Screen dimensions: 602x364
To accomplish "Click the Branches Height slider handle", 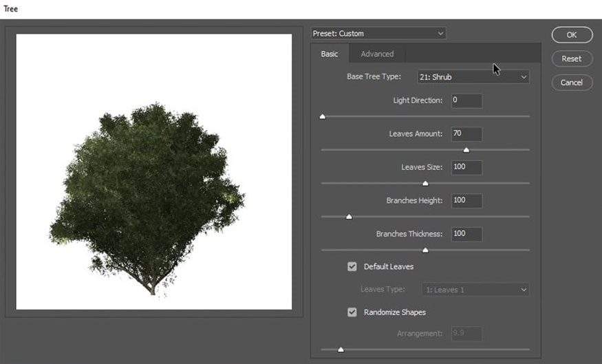I will [349, 217].
